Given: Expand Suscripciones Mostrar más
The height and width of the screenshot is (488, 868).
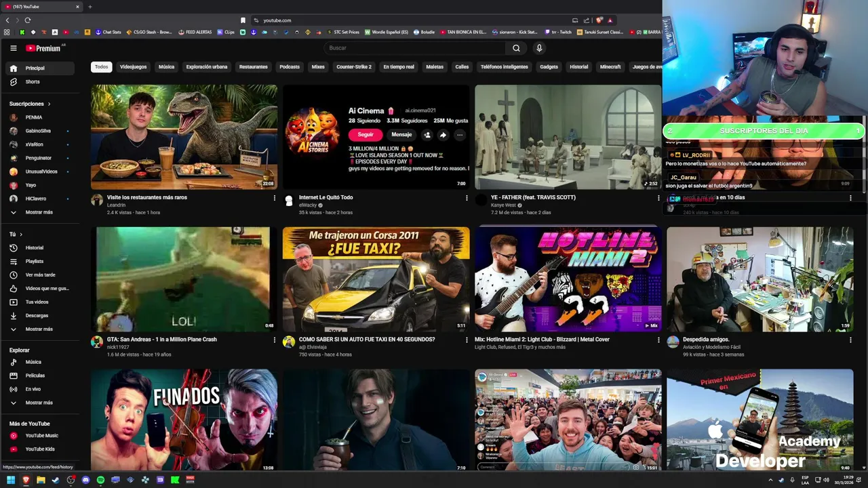Looking at the screenshot, I should (41, 212).
